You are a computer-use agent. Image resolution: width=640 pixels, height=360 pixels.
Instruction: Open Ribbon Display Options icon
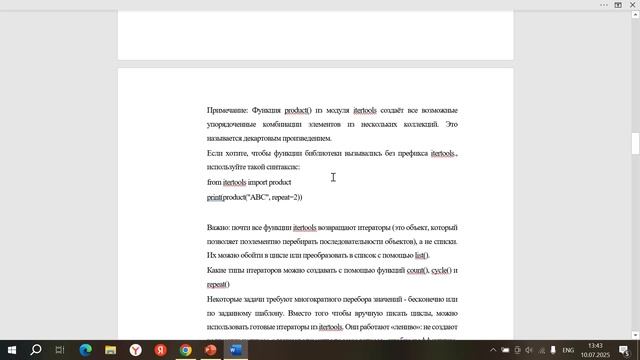618,5
